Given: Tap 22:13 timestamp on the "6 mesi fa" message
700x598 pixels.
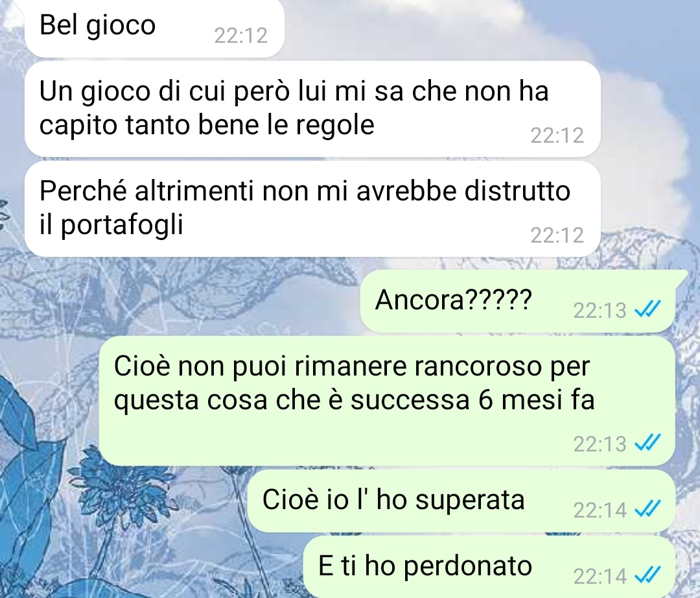Looking at the screenshot, I should (600, 444).
